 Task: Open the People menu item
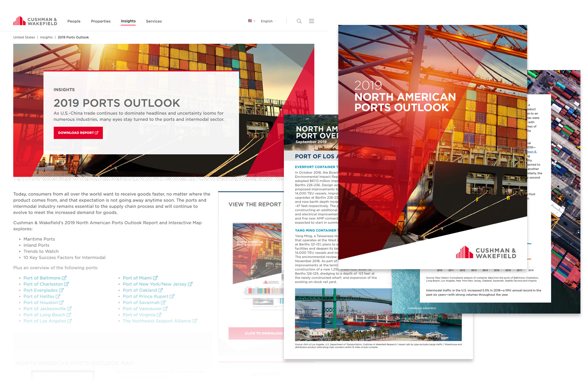(x=74, y=21)
